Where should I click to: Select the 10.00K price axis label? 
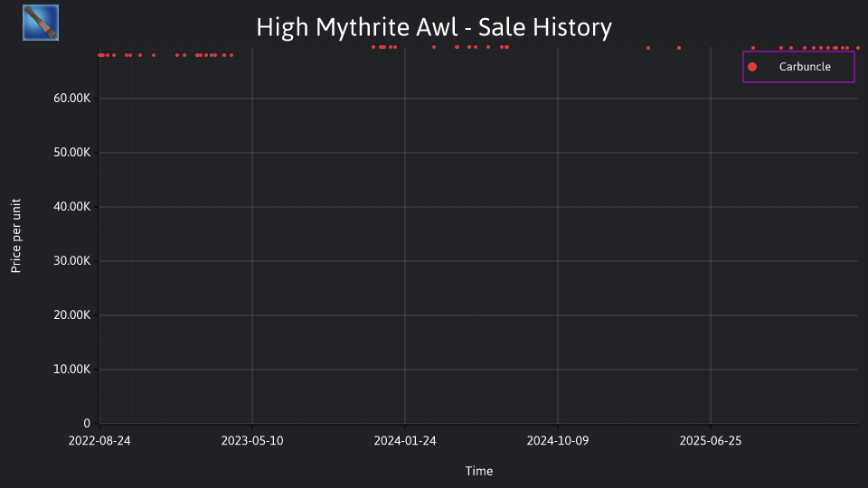pos(72,370)
